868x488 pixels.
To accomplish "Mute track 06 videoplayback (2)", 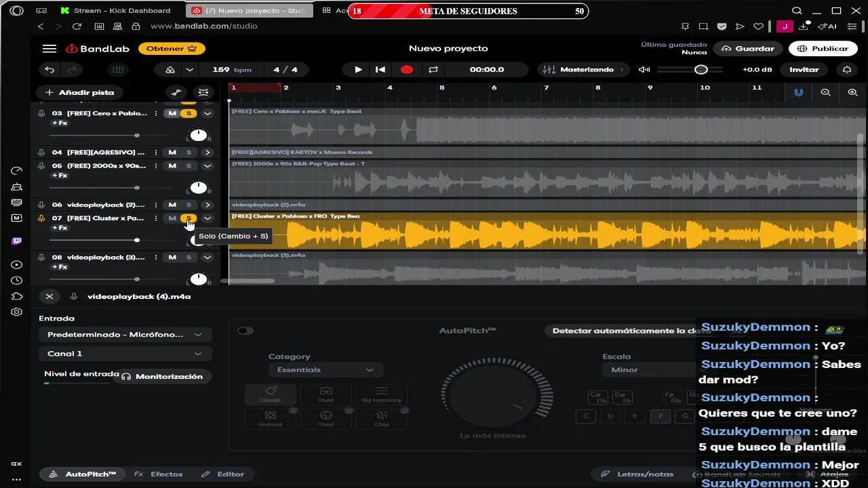I will (172, 205).
